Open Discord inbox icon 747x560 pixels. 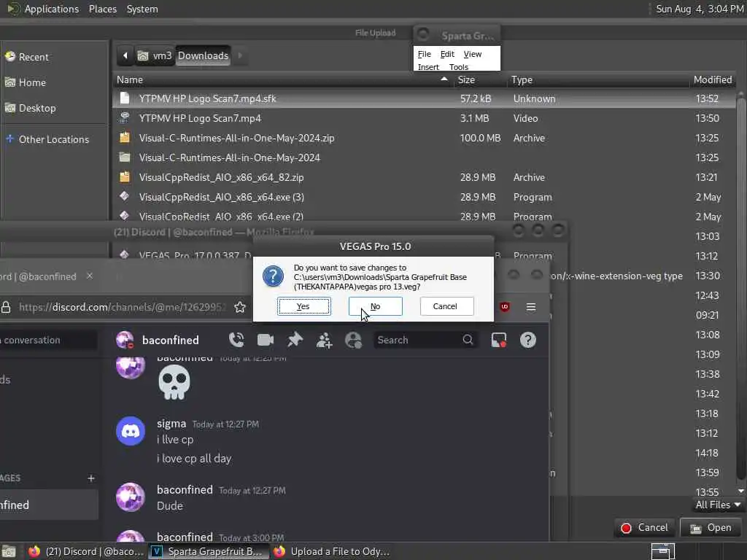point(498,340)
